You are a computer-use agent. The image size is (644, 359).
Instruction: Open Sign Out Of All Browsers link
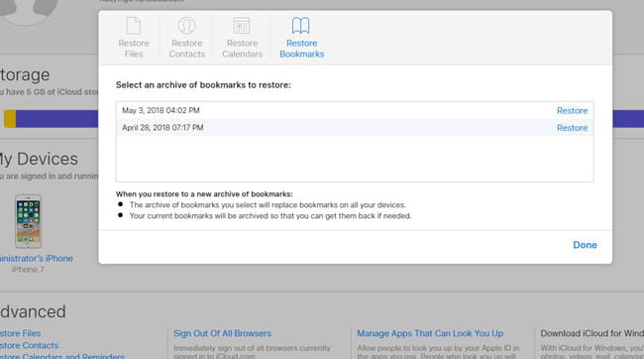222,333
